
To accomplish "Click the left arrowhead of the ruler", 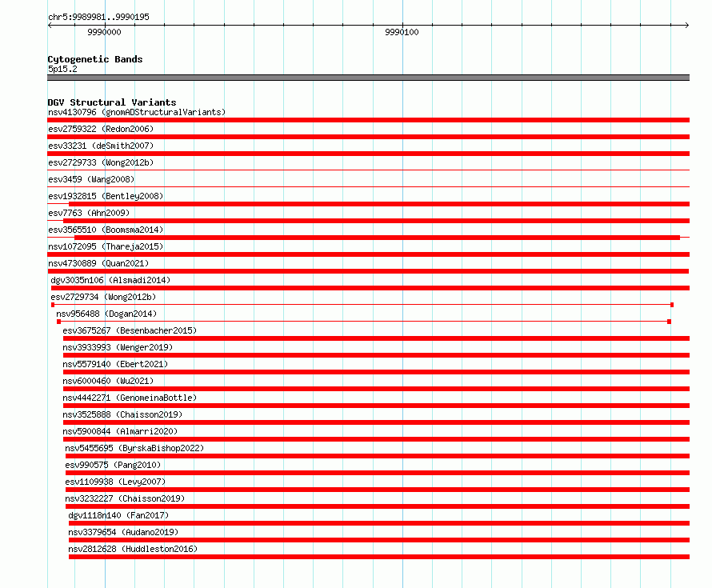I will tap(50, 26).
